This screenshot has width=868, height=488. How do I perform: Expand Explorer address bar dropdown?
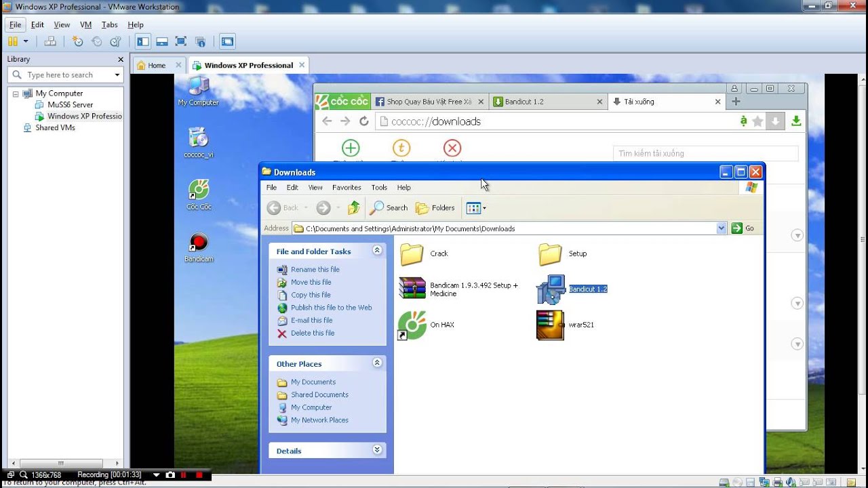tap(722, 228)
